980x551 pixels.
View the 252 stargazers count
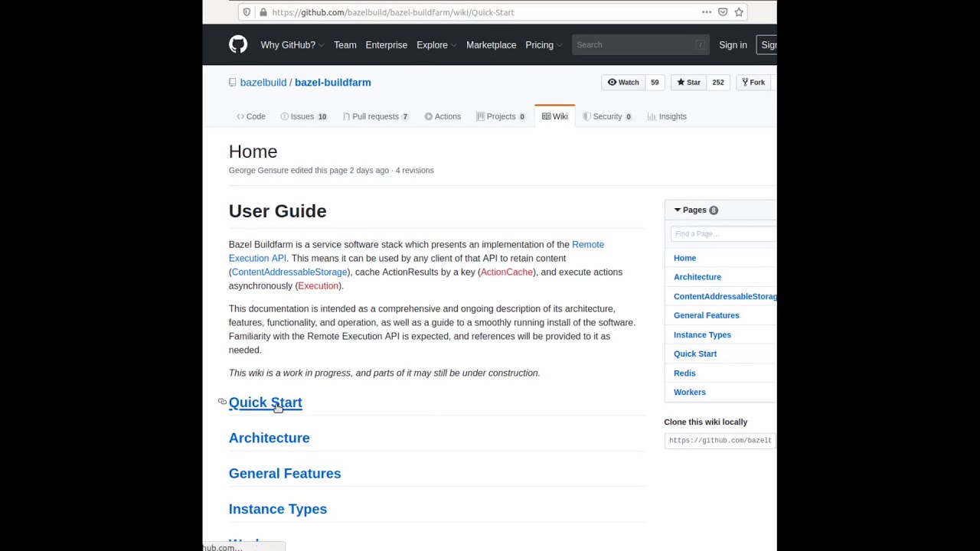point(718,83)
